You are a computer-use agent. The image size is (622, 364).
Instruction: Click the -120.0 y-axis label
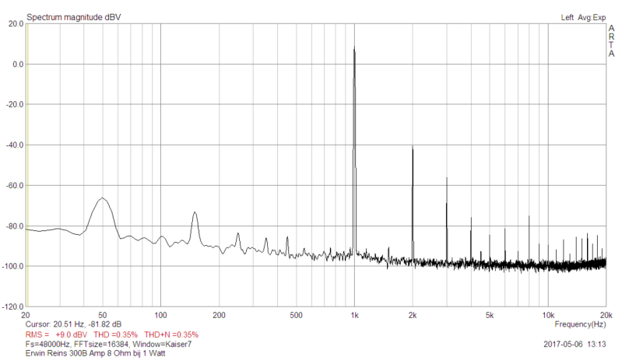tap(13, 307)
